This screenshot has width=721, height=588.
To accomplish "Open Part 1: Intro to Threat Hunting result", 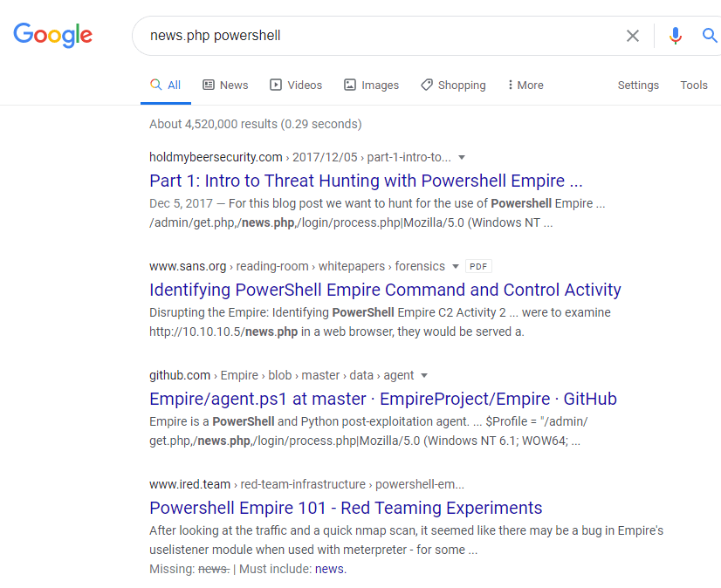I will (366, 181).
